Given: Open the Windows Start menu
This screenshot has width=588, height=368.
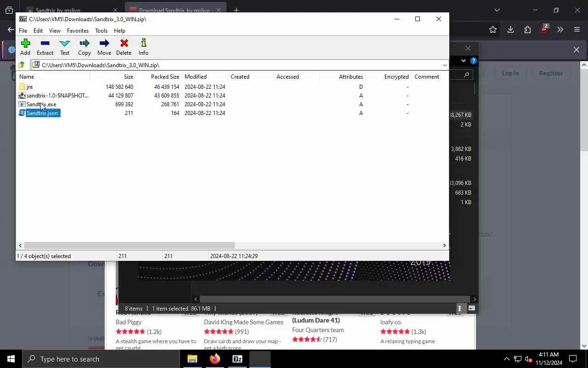Looking at the screenshot, I should 11,359.
